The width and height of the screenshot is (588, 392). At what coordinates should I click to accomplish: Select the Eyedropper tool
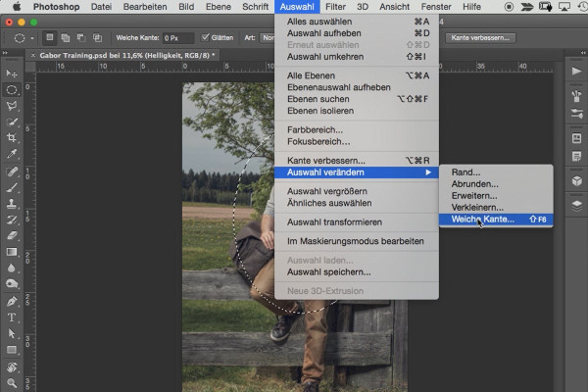(x=12, y=154)
